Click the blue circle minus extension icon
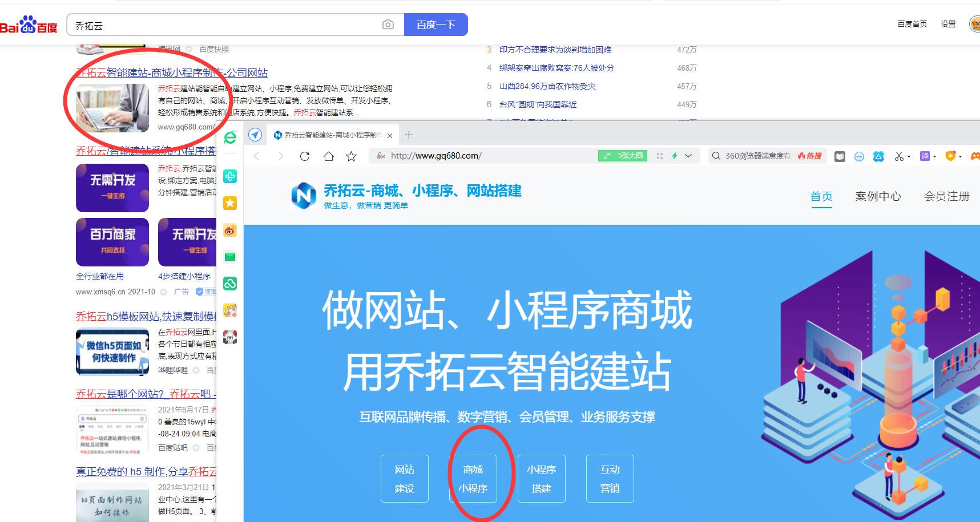The image size is (980, 522). click(x=859, y=156)
